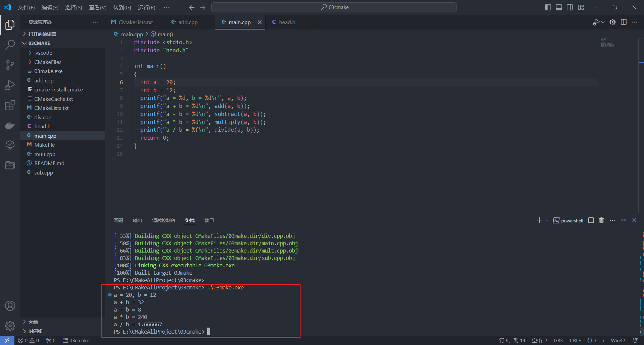Open the Accounts icon in activity bar
The width and height of the screenshot is (644, 345).
(10, 306)
